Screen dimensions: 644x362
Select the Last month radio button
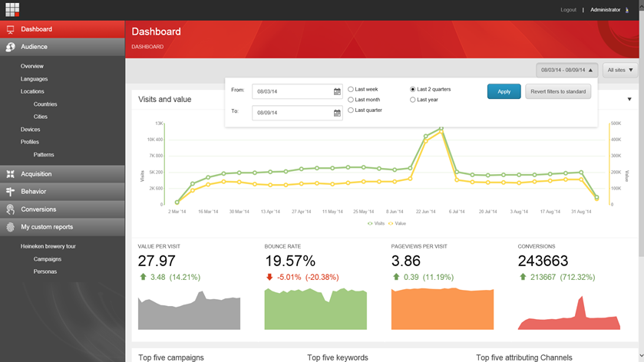click(350, 100)
